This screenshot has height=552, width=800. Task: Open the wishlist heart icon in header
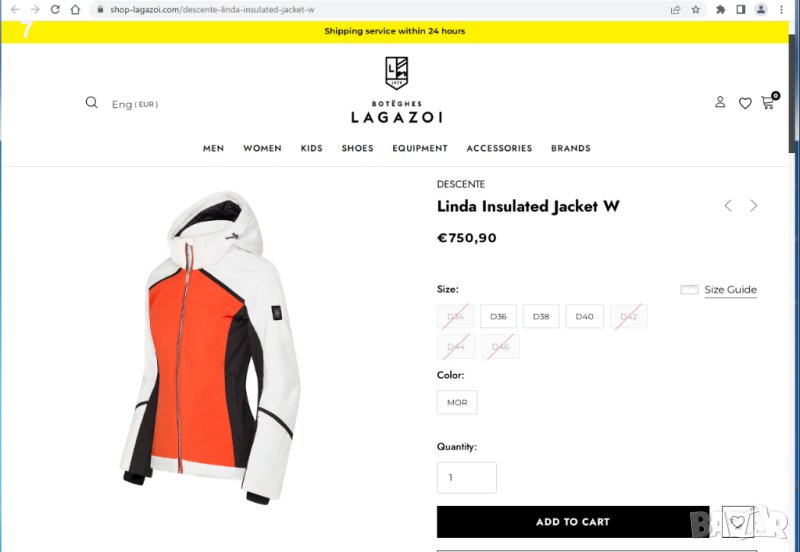coord(745,104)
